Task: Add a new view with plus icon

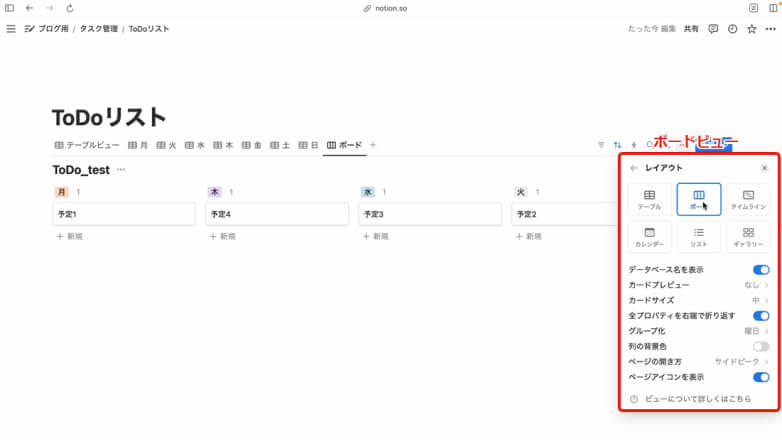Action: coord(373,145)
